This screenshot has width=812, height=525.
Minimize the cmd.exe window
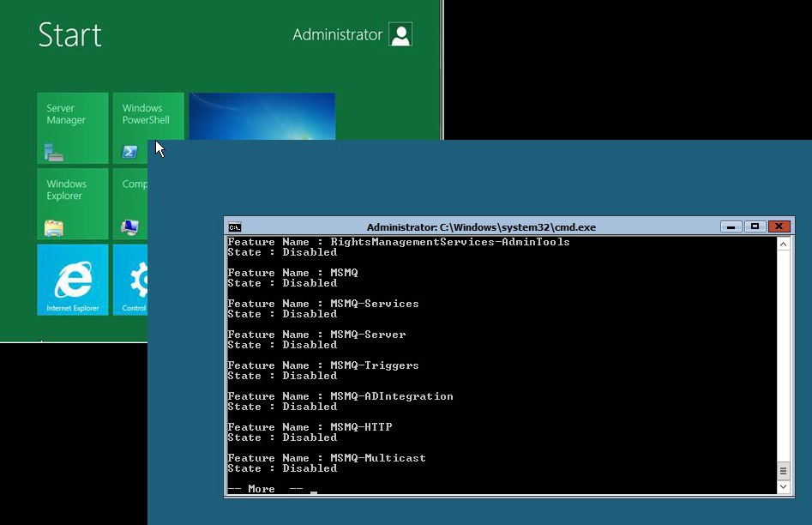click(731, 226)
